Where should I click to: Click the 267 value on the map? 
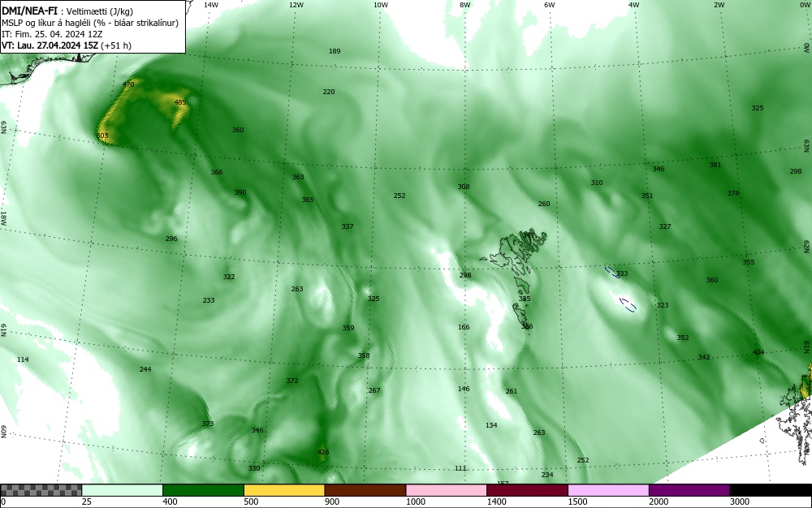374,390
